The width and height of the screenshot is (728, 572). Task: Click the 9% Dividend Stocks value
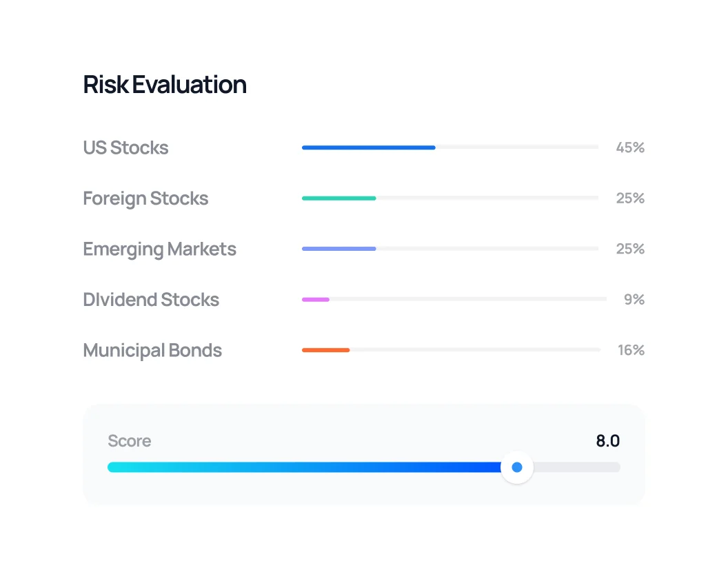click(x=634, y=300)
